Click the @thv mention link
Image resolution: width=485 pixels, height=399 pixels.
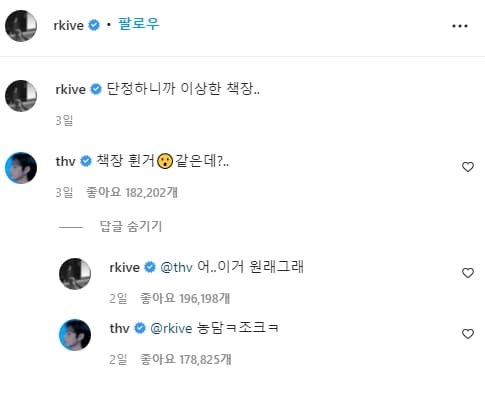click(176, 267)
